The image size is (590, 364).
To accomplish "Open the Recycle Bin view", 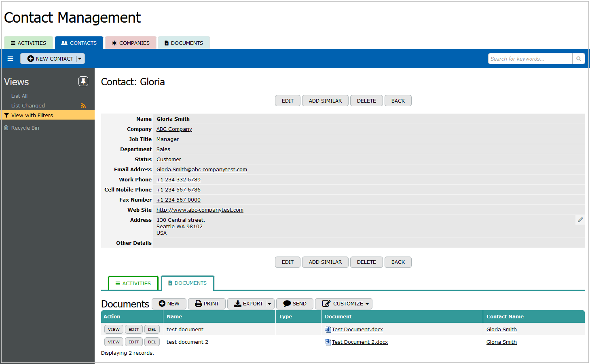I will pyautogui.click(x=25, y=128).
